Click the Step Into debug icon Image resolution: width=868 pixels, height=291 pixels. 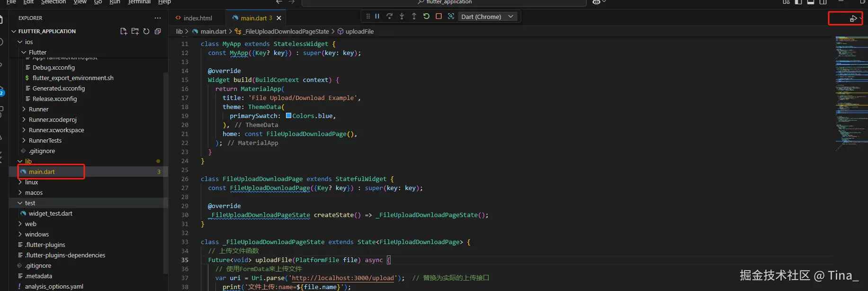point(402,16)
